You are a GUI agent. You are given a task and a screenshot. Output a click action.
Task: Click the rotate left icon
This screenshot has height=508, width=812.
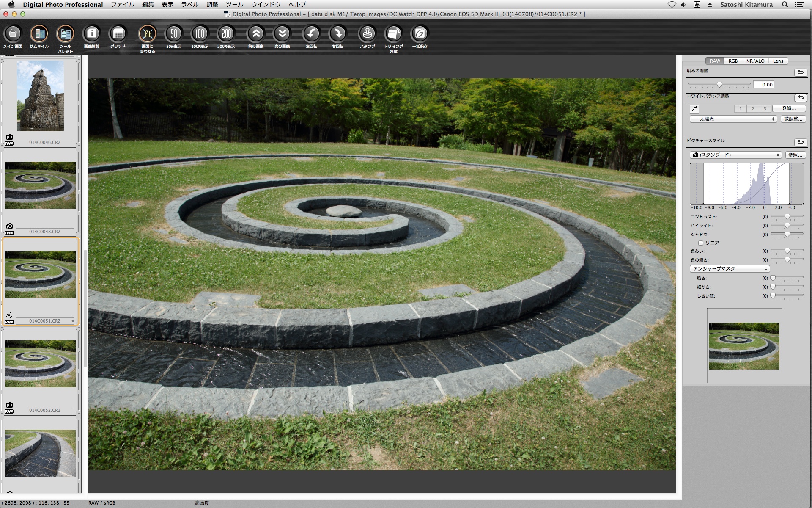(311, 34)
